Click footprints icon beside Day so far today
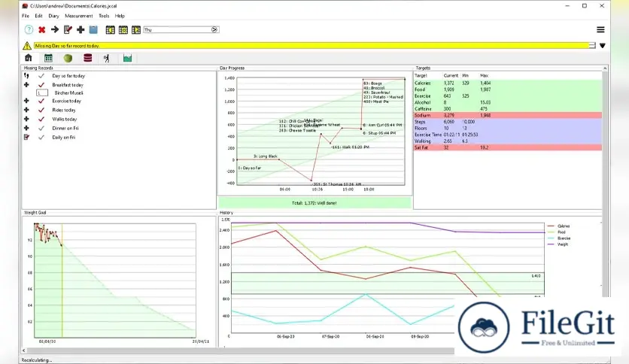 tap(26, 76)
